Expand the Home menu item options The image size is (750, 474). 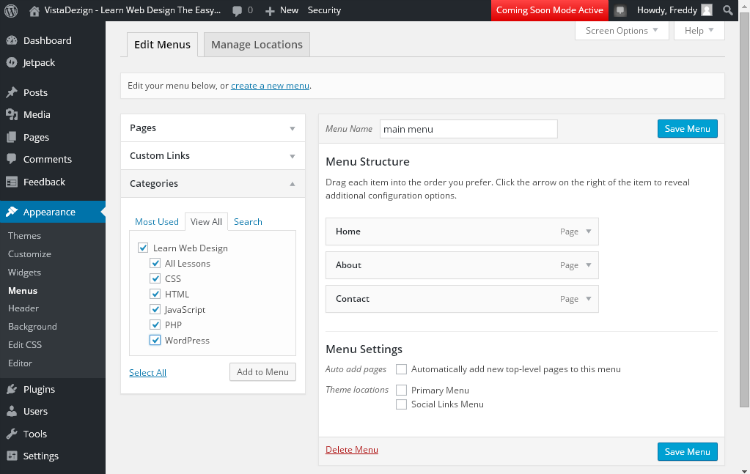tap(588, 231)
